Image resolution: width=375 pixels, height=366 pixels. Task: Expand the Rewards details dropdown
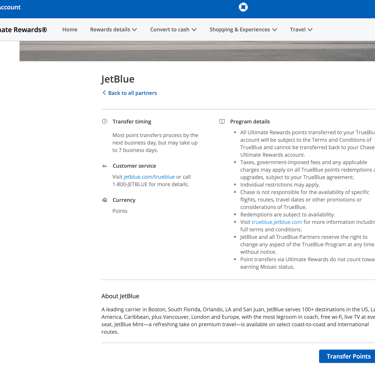[x=113, y=29]
